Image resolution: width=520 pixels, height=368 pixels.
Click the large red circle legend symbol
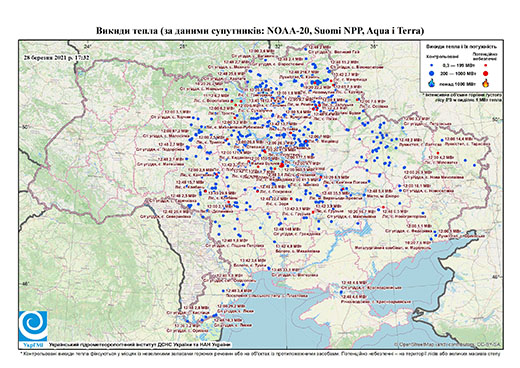tap(486, 73)
